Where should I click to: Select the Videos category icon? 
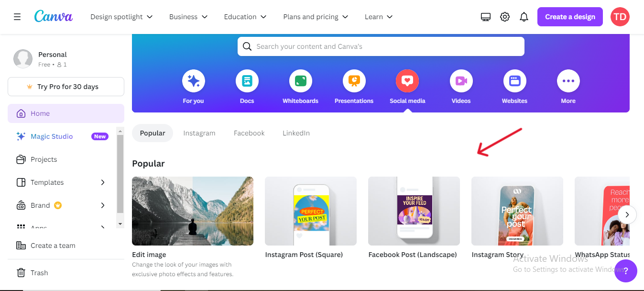(461, 81)
